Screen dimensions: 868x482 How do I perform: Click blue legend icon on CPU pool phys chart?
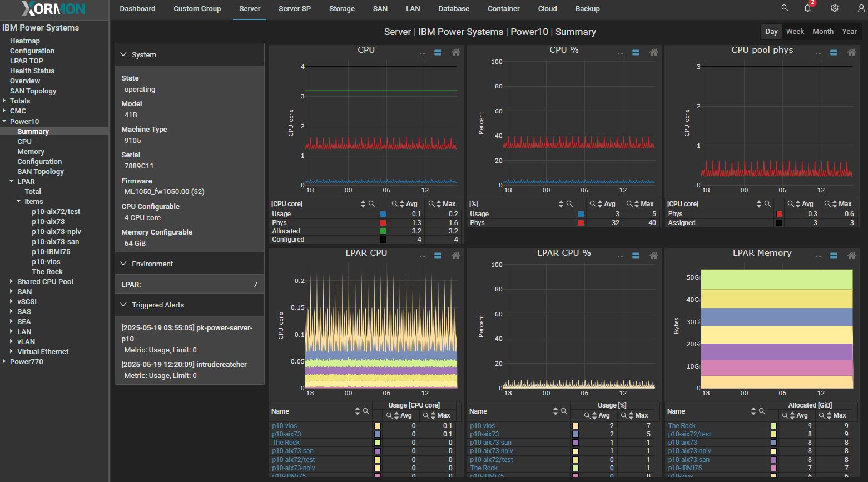click(x=834, y=52)
